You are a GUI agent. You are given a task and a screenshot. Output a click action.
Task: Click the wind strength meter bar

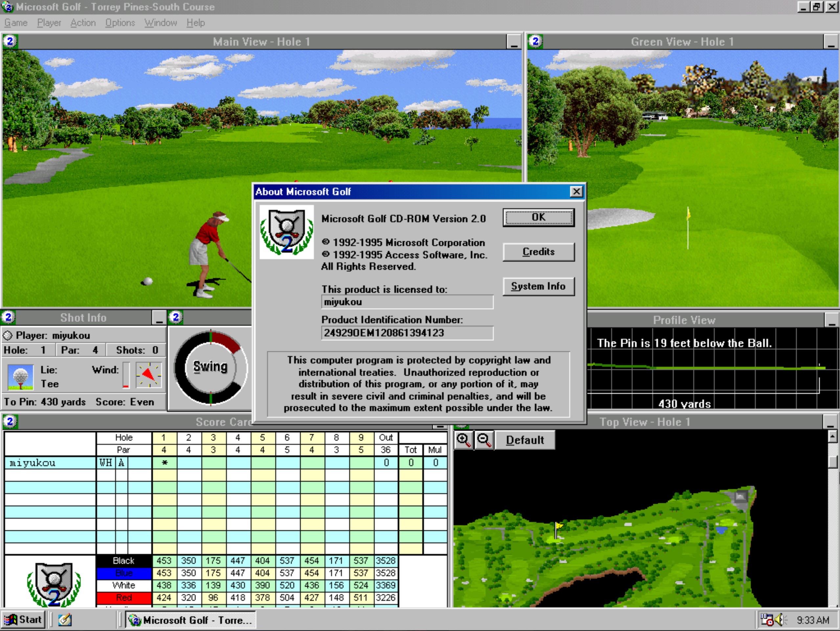[126, 375]
